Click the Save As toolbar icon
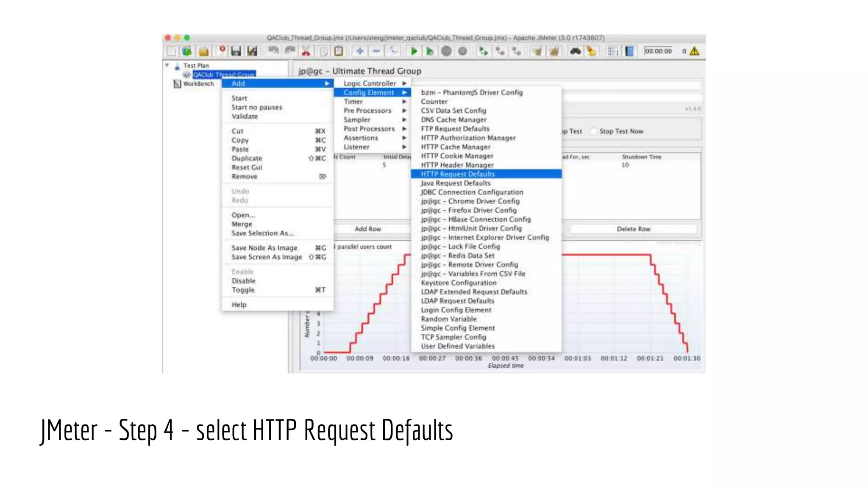This screenshot has height=488, width=868. pos(253,51)
